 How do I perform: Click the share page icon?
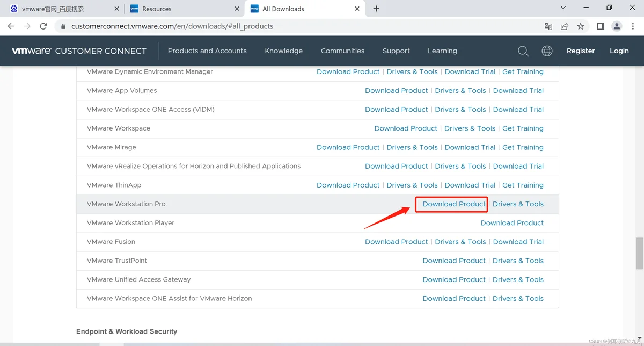(564, 26)
